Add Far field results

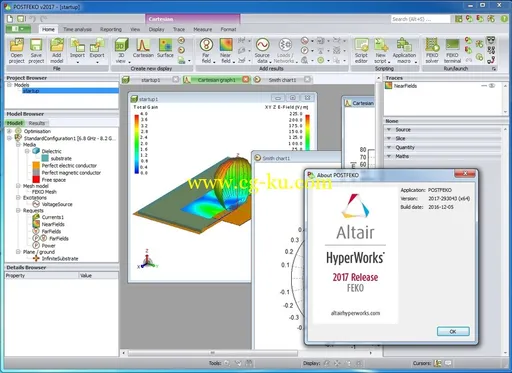[x=206, y=51]
